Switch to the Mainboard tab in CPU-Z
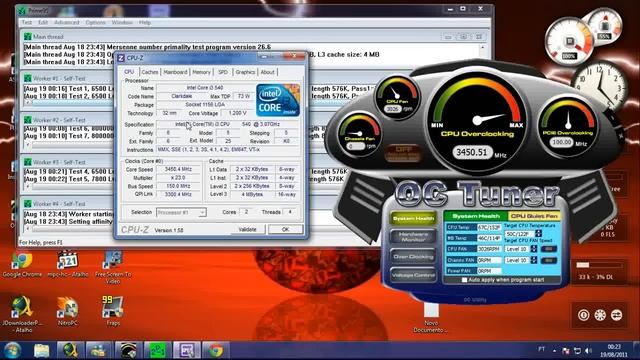Image resolution: width=640 pixels, height=360 pixels. click(x=175, y=72)
